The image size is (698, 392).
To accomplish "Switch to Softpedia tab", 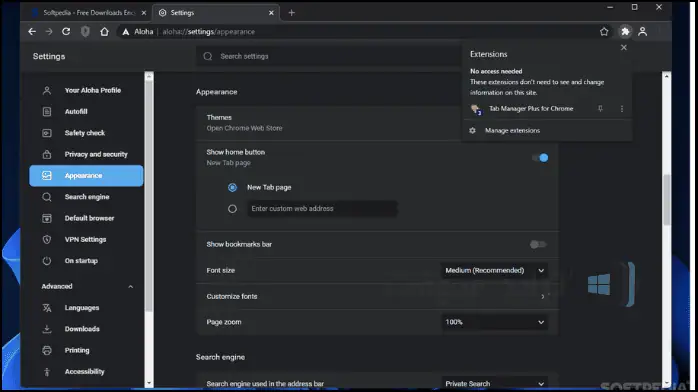I will tap(90, 13).
